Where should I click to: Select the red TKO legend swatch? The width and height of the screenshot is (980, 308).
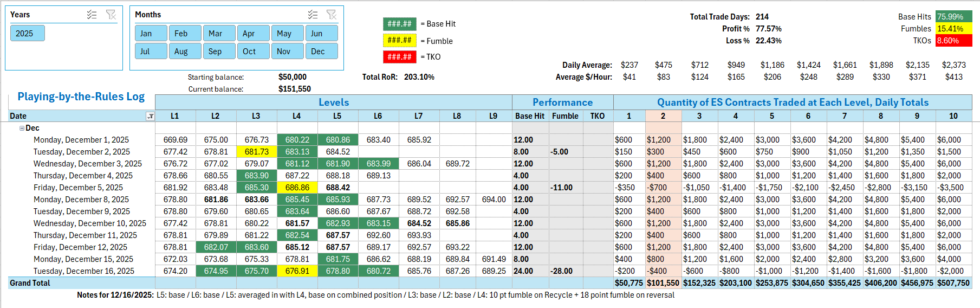[399, 57]
